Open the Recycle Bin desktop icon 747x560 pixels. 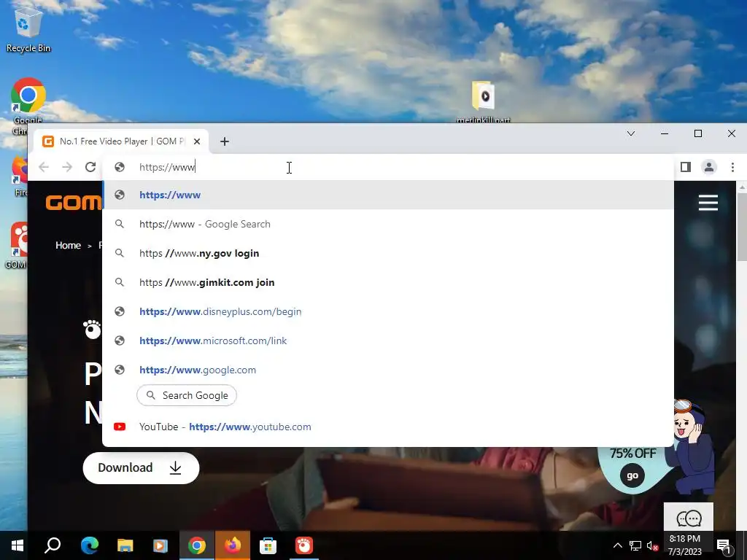pyautogui.click(x=28, y=29)
